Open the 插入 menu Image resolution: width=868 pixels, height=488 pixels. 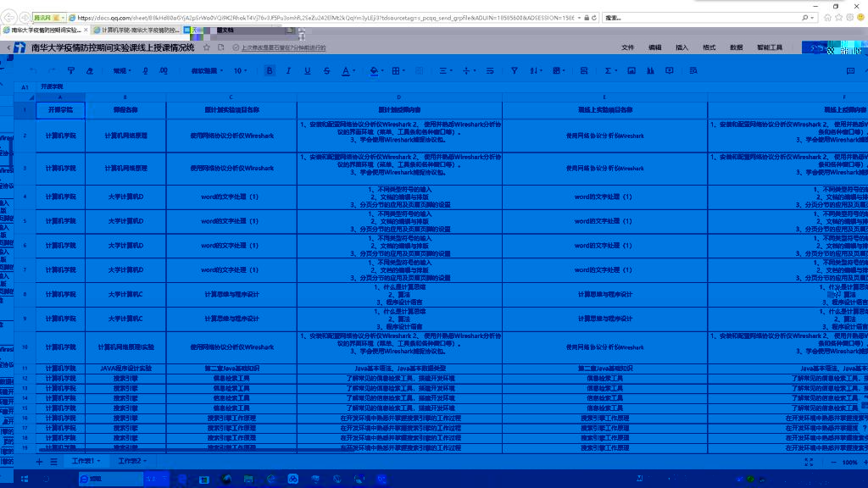pyautogui.click(x=682, y=47)
